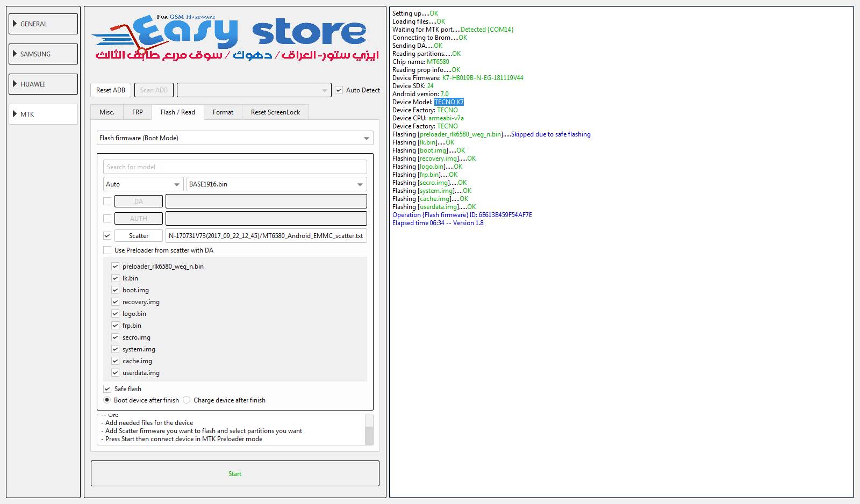Enable the DA file checkbox
The image size is (860, 504).
107,201
